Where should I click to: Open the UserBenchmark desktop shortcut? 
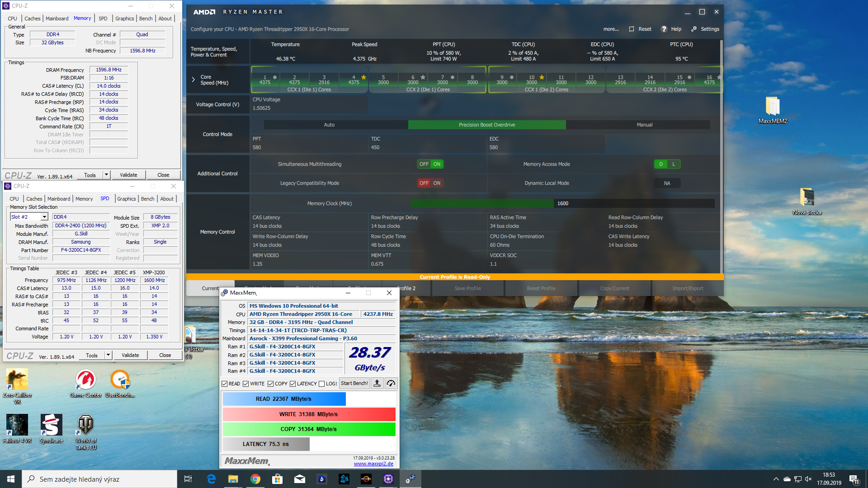(x=120, y=380)
